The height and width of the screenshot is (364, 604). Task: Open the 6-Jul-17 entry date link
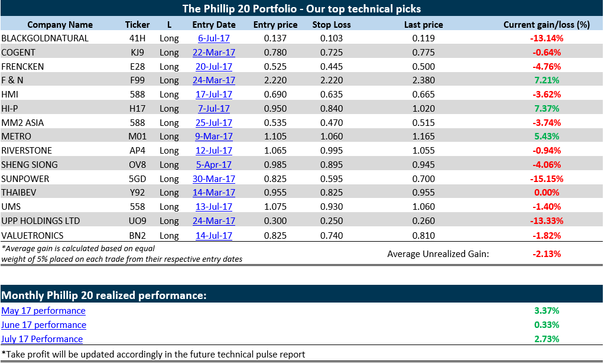[x=214, y=38]
